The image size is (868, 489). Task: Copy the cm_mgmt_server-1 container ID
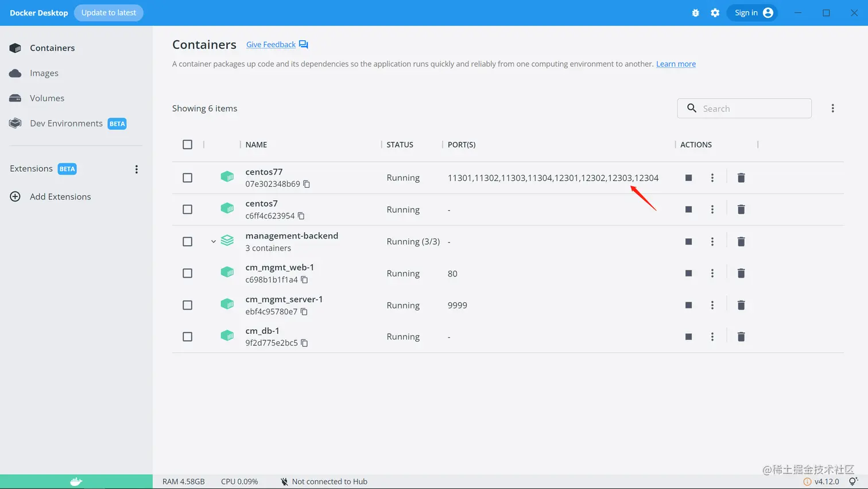point(304,311)
